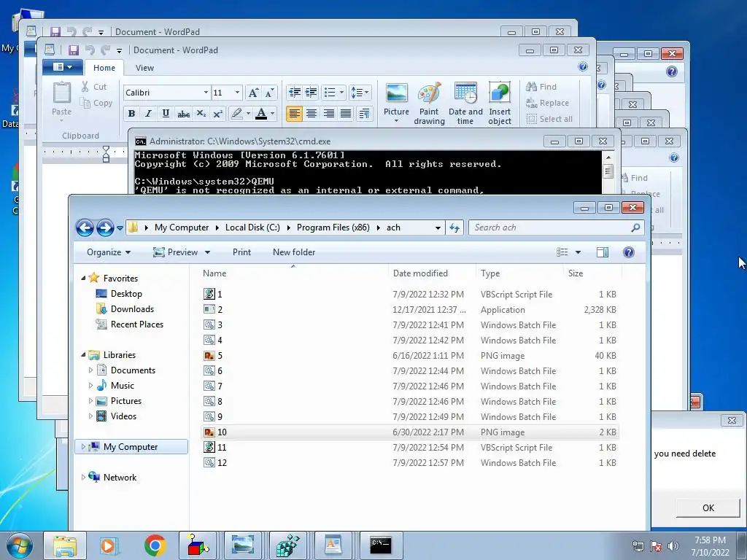This screenshot has width=747, height=560.
Task: Click the Search ach field
Action: pyautogui.click(x=556, y=227)
